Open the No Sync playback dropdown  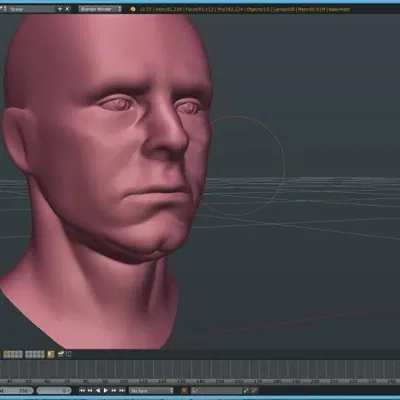coord(151,390)
